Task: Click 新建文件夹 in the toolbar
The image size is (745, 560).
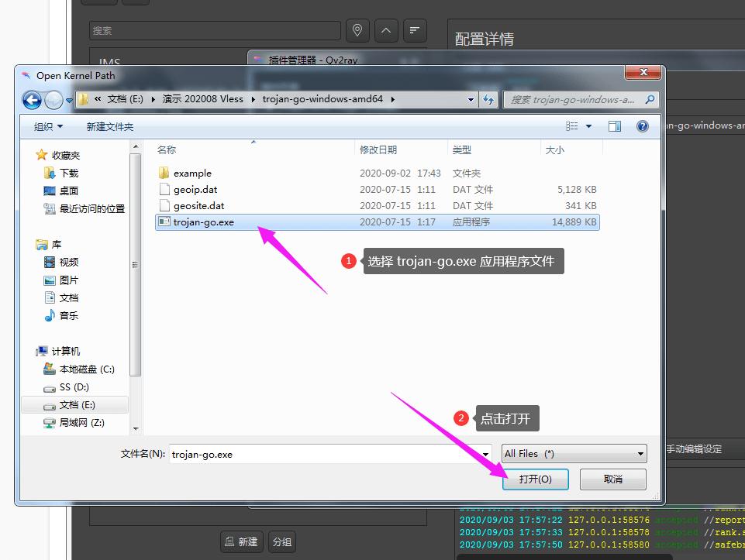Action: 110,127
